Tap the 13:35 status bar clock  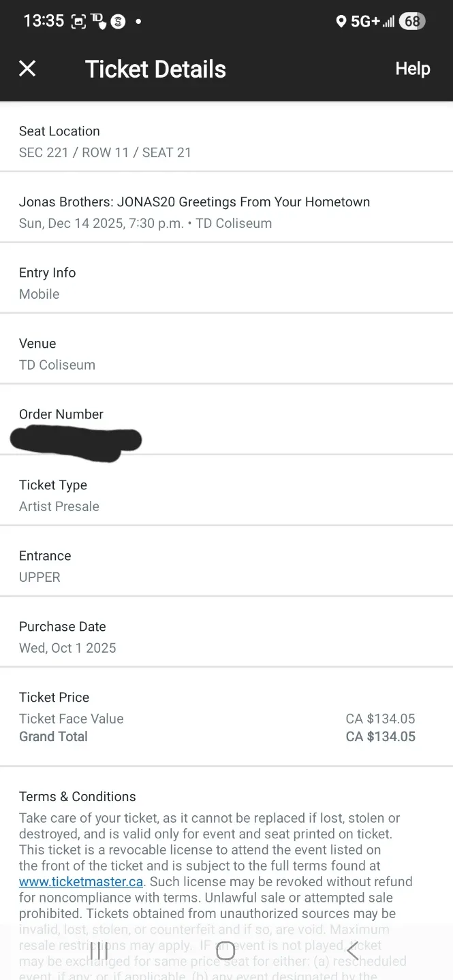(44, 21)
